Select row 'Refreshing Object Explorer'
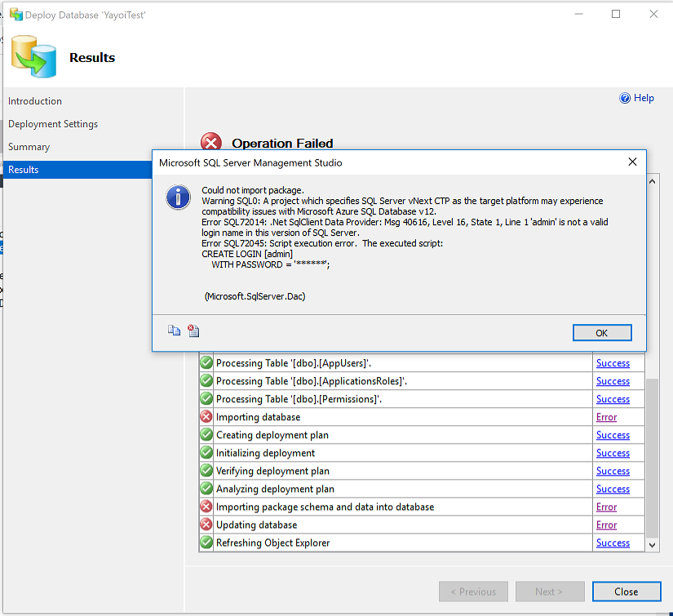This screenshot has width=673, height=616. [x=422, y=543]
